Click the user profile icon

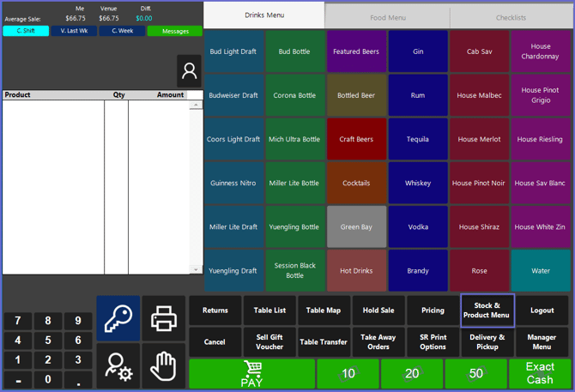coord(189,72)
